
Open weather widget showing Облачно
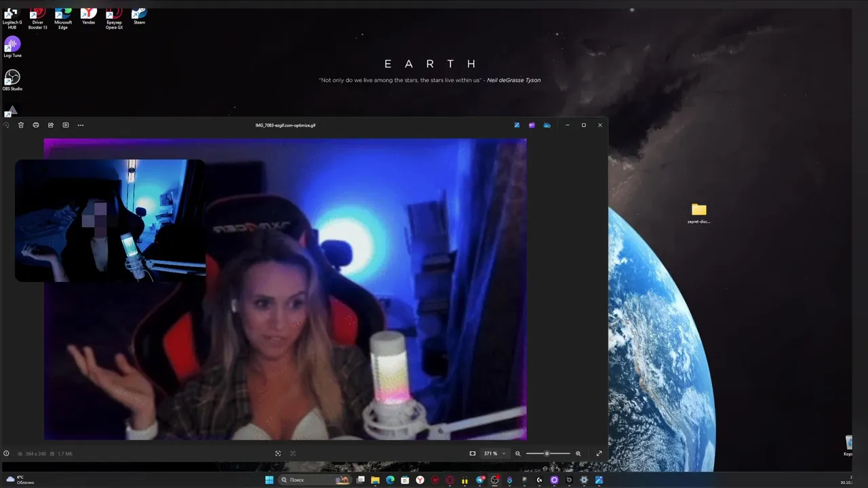pyautogui.click(x=20, y=480)
